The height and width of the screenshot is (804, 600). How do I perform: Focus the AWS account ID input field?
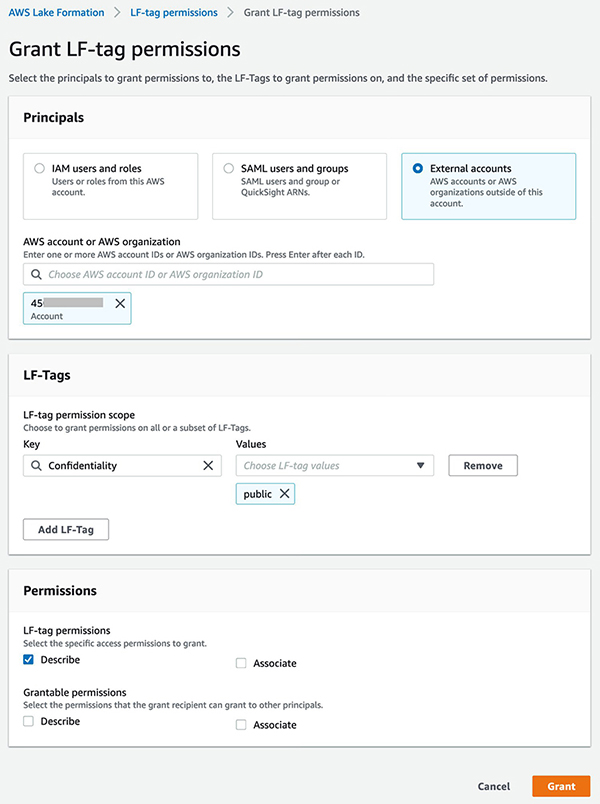238,274
